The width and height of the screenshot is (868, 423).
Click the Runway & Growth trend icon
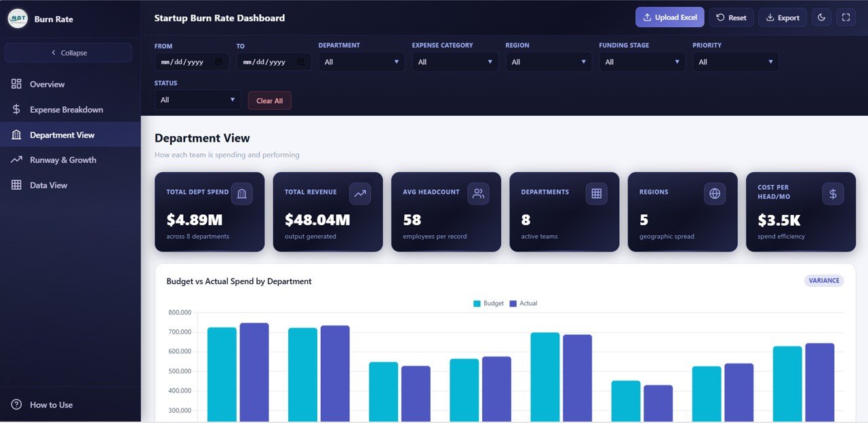17,159
